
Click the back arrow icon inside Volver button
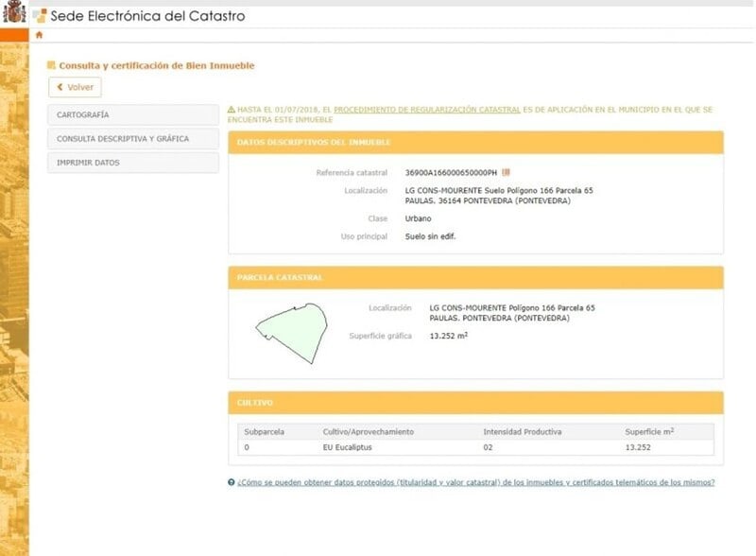click(59, 87)
